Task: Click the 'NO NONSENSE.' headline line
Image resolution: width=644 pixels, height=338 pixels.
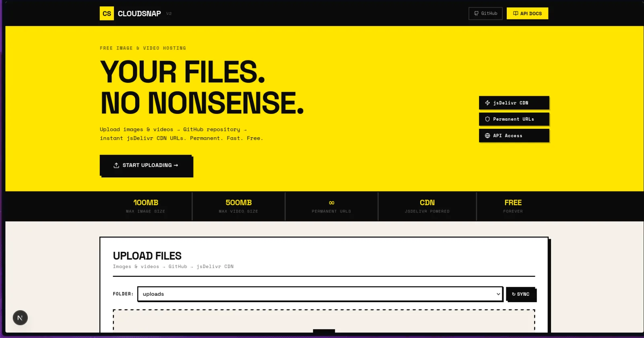Action: click(x=202, y=103)
